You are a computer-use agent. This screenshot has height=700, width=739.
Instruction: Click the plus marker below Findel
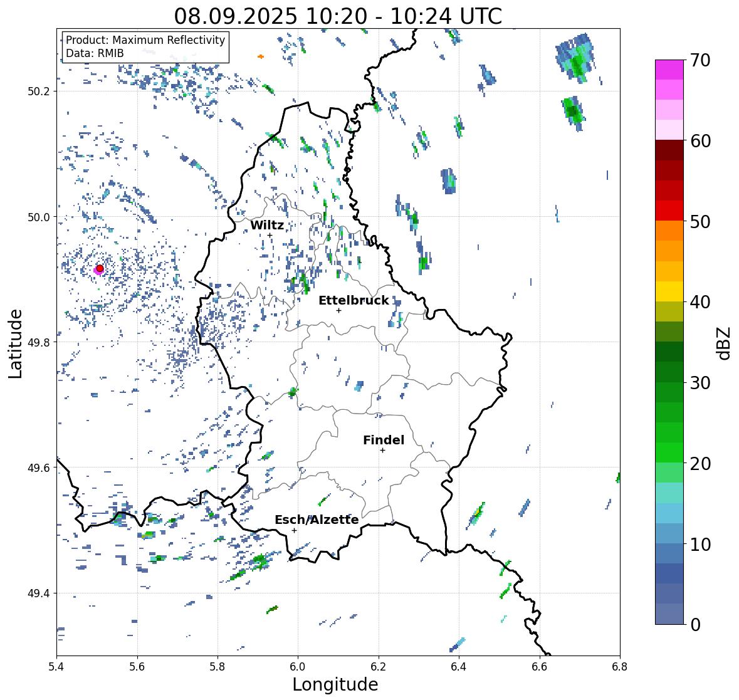pos(383,451)
